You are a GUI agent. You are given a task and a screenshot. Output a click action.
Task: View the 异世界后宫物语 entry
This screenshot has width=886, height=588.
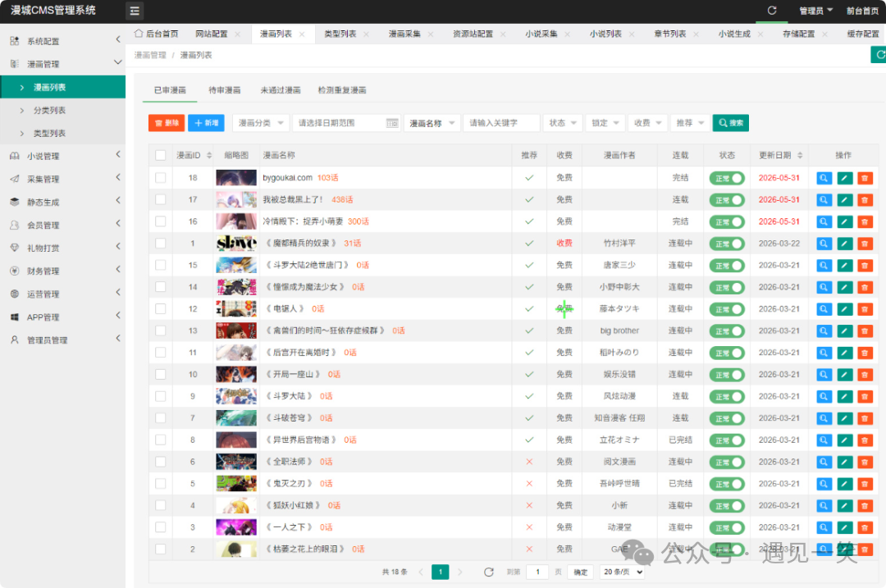(824, 440)
